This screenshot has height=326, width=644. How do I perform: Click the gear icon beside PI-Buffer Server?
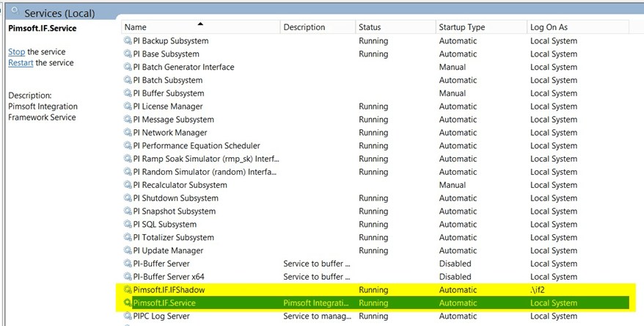point(128,264)
